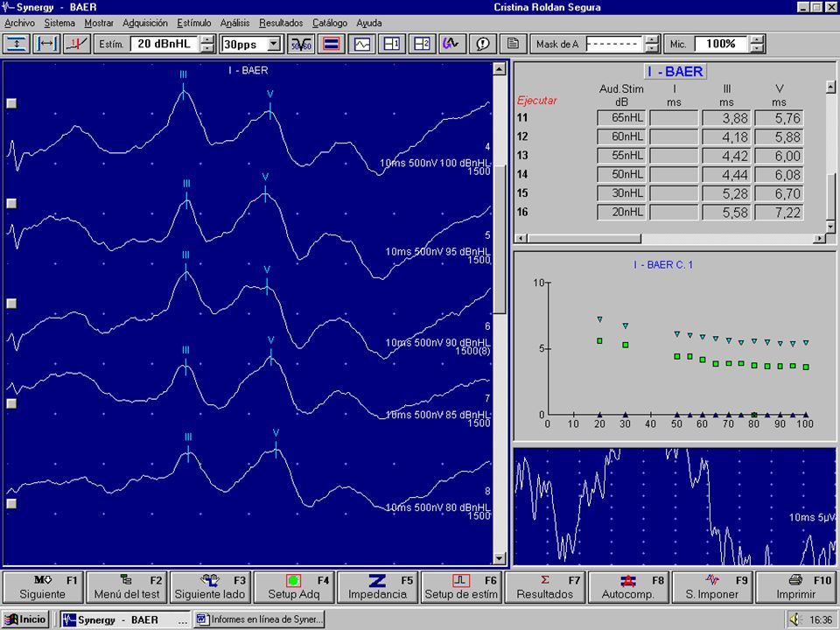This screenshot has height=630, width=840.
Task: Click the red and blue bars icon
Action: click(331, 44)
